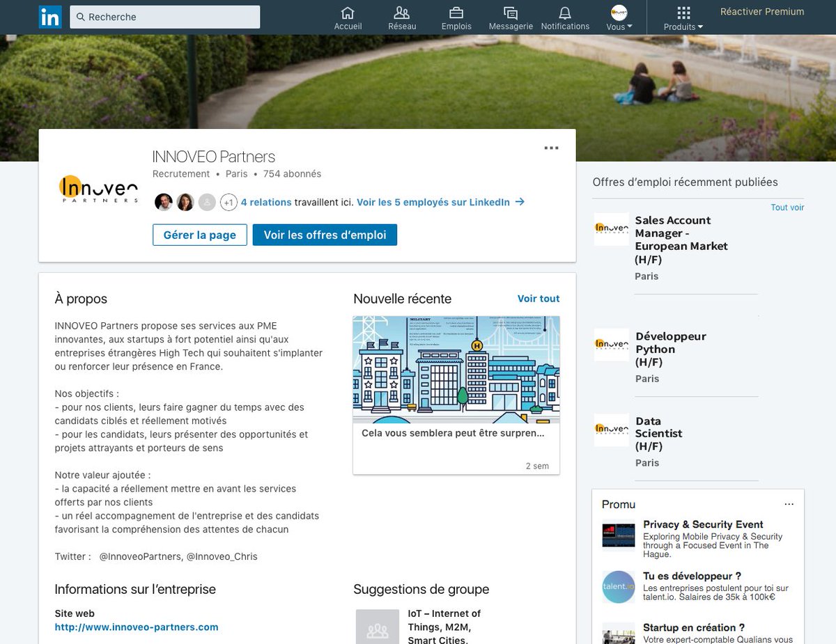The image size is (836, 644).
Task: Expand the Produits grid menu
Action: click(x=683, y=18)
